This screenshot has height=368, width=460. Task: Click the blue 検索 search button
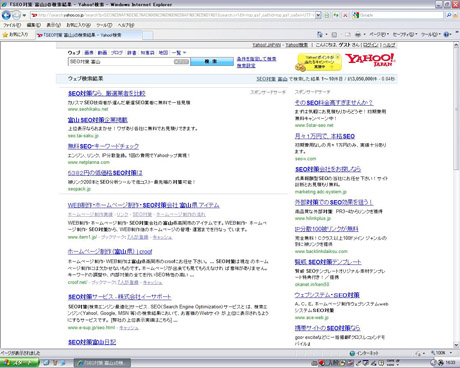click(212, 61)
